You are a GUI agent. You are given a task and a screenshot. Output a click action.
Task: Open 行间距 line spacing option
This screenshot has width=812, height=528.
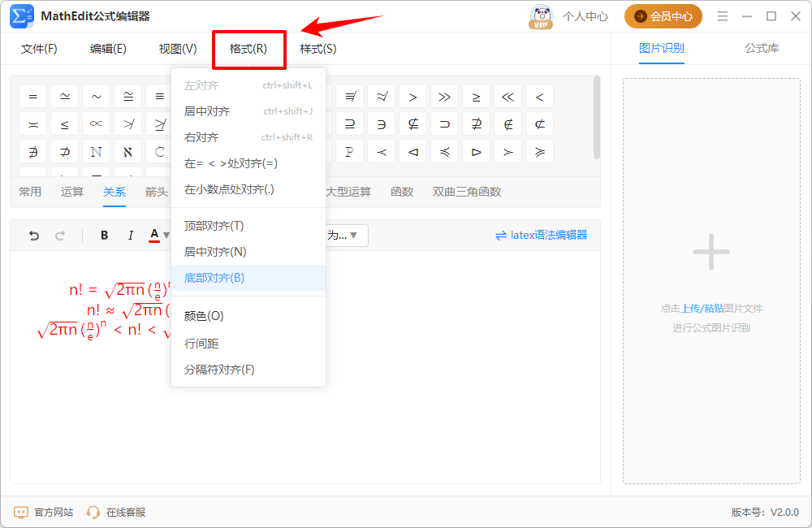(x=248, y=344)
